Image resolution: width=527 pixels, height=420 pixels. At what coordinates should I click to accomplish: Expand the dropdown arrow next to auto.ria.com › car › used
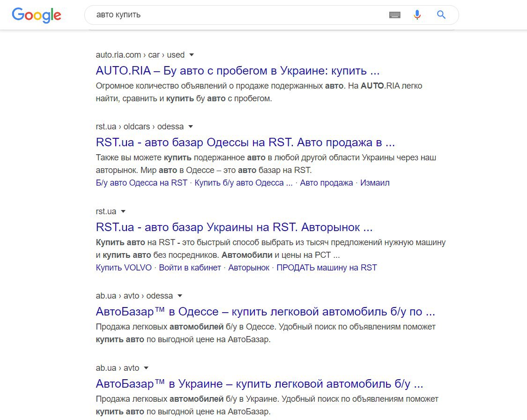(192, 55)
